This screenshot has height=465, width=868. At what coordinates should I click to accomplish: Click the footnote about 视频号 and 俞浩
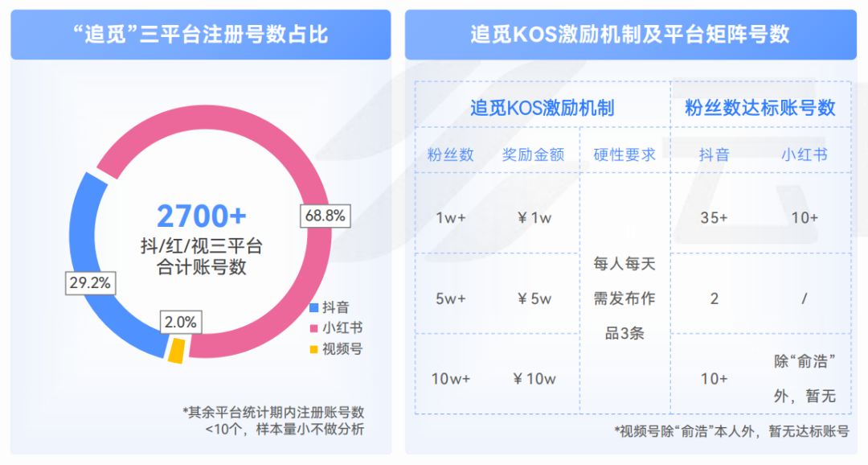[732, 431]
